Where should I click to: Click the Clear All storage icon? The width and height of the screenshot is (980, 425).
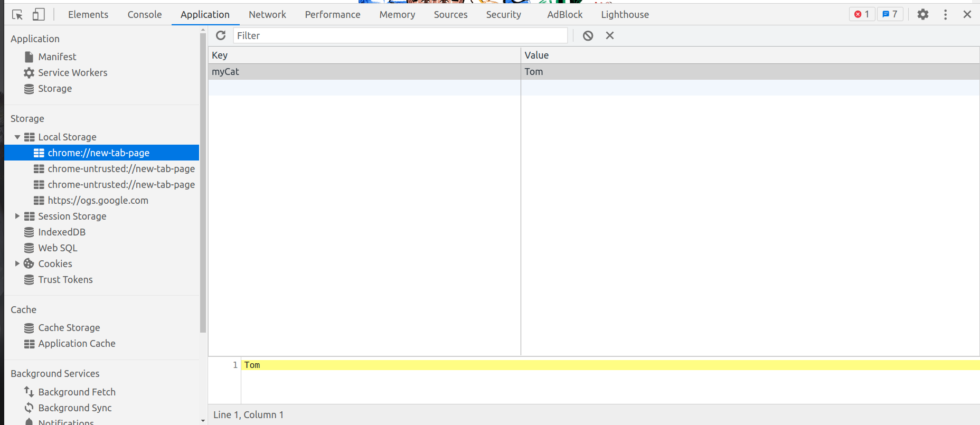tap(588, 35)
